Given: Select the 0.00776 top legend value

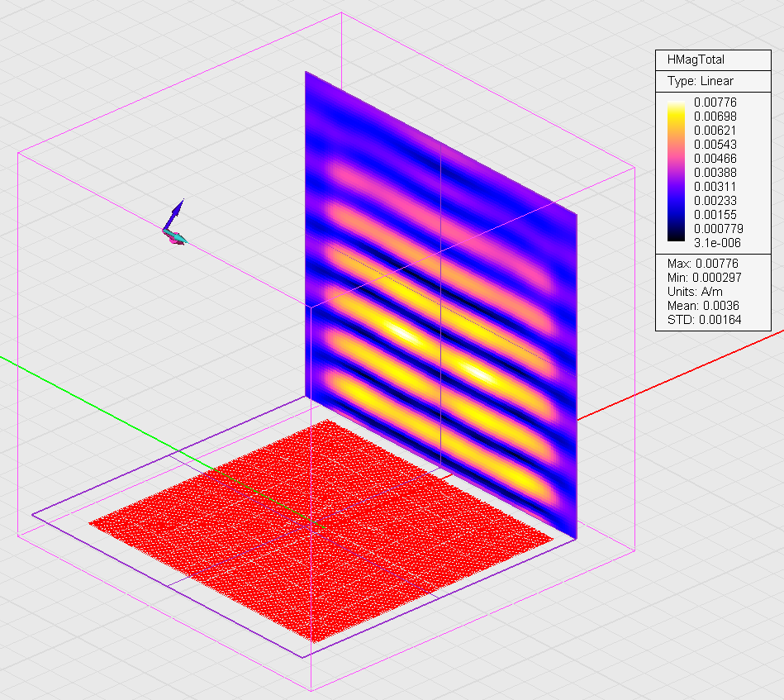Looking at the screenshot, I should coord(715,102).
